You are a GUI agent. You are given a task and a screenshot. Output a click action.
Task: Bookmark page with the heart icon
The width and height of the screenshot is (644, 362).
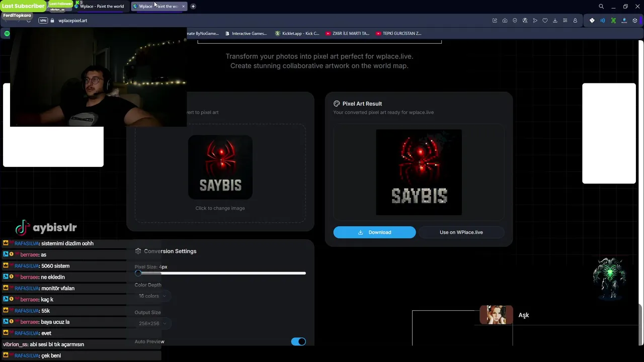coord(545,21)
